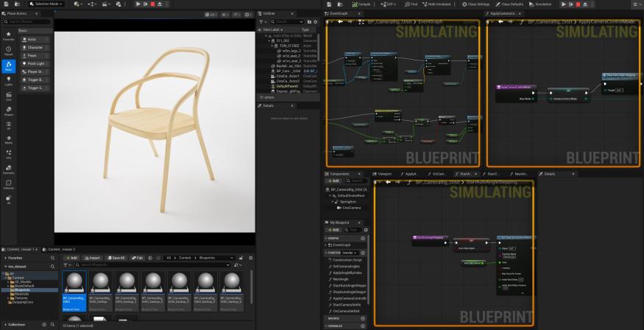Viewport: 644px width, 330px height.
Task: Click the Add button in Content Browser
Action: coord(71,258)
